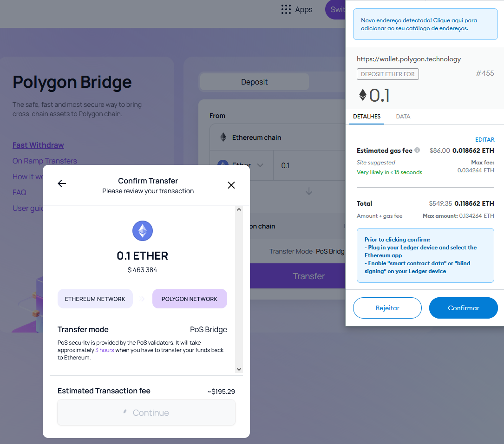Open the Fast Withdraw link
This screenshot has height=444, width=504.
coord(38,145)
